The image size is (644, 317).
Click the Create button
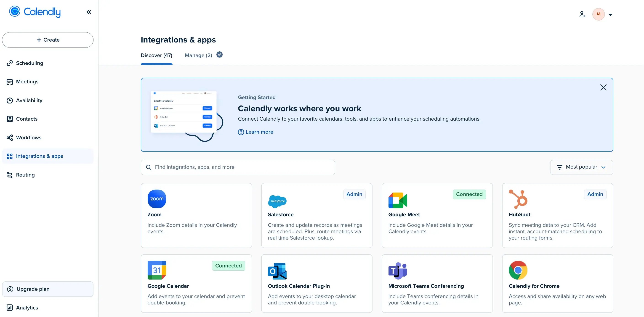(x=48, y=40)
